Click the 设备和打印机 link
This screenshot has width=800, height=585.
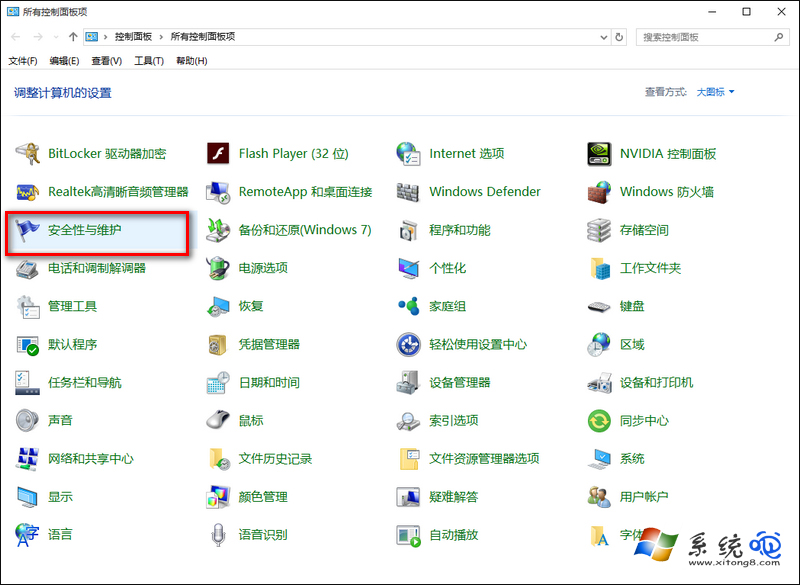click(657, 383)
